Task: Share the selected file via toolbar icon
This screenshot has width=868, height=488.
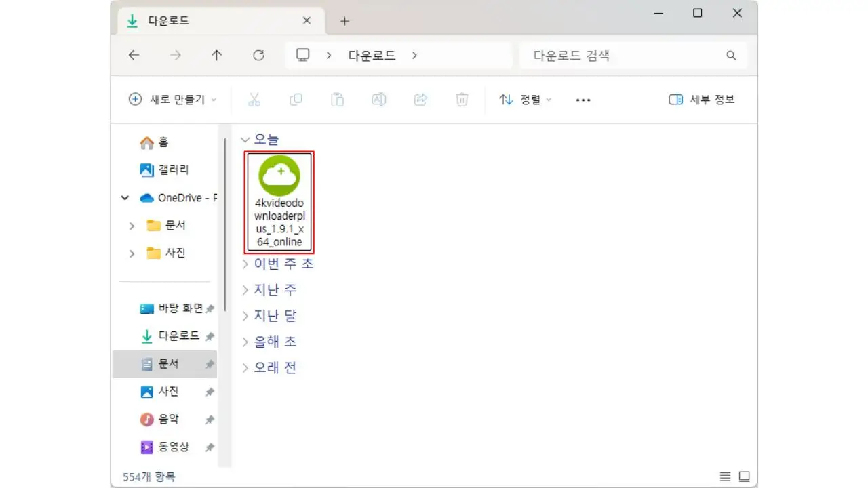Action: pos(420,100)
